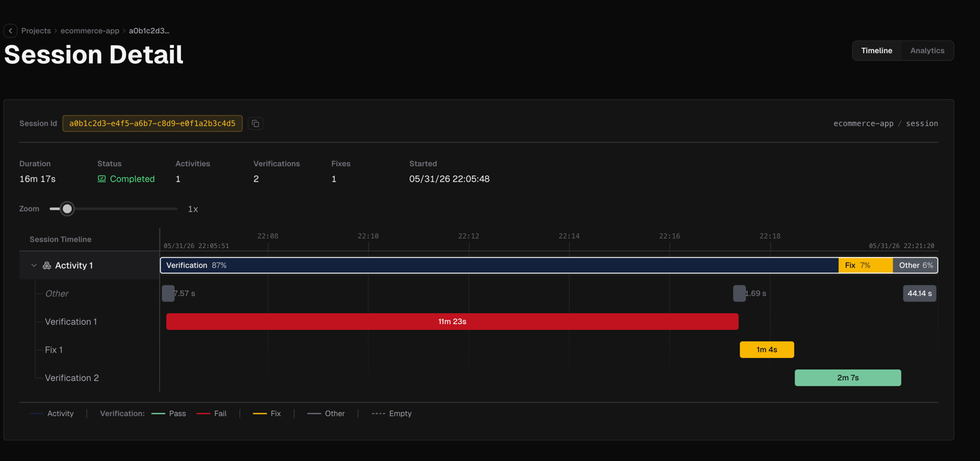Click the Verifications count label

point(276,164)
